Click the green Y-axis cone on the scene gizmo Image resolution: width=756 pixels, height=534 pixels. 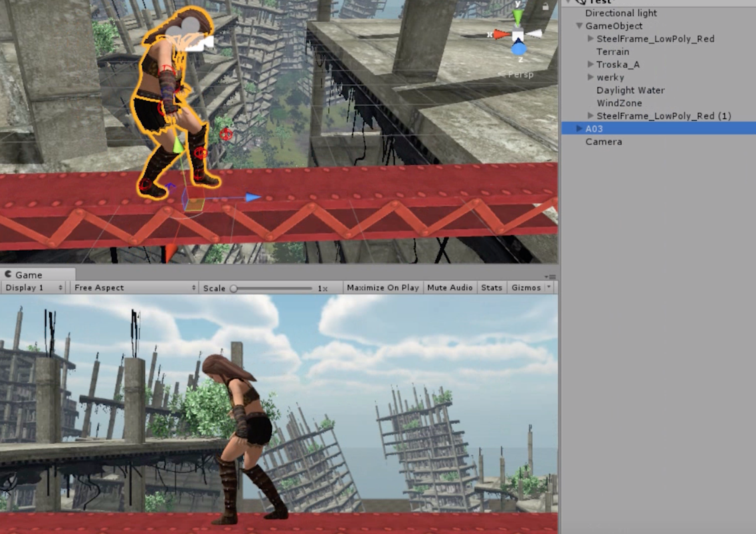click(517, 17)
